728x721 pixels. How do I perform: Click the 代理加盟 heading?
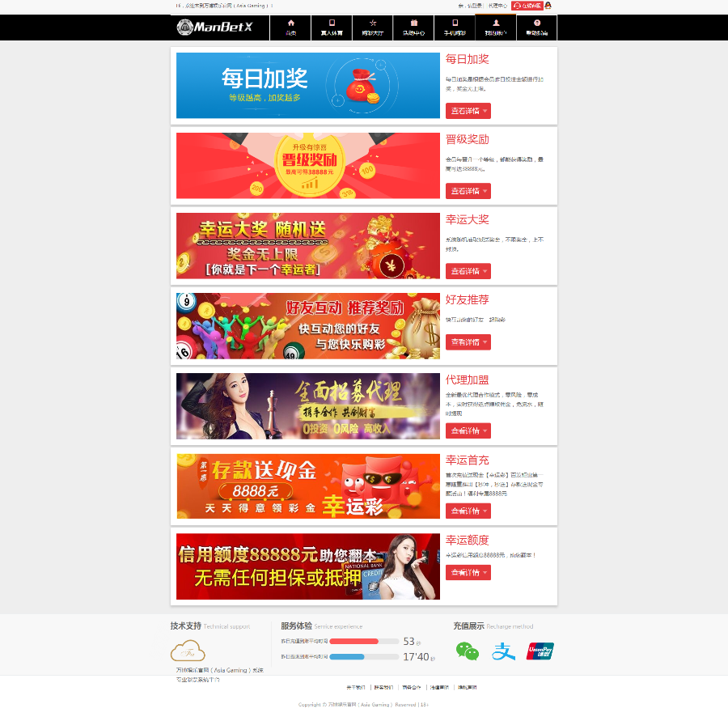click(467, 380)
